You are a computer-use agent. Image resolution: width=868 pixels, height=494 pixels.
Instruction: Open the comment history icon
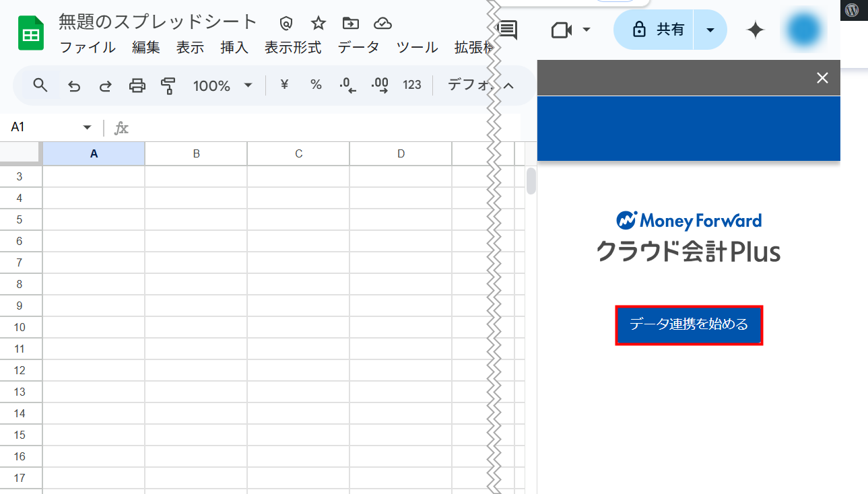[x=507, y=30]
